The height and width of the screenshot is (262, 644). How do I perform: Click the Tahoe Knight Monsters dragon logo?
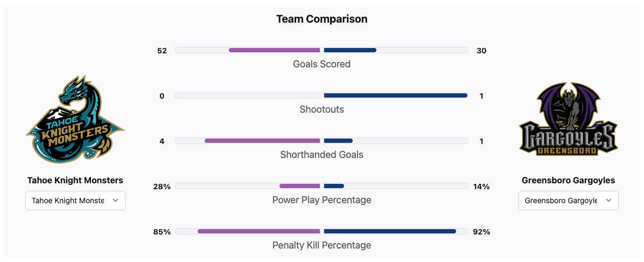[75, 119]
